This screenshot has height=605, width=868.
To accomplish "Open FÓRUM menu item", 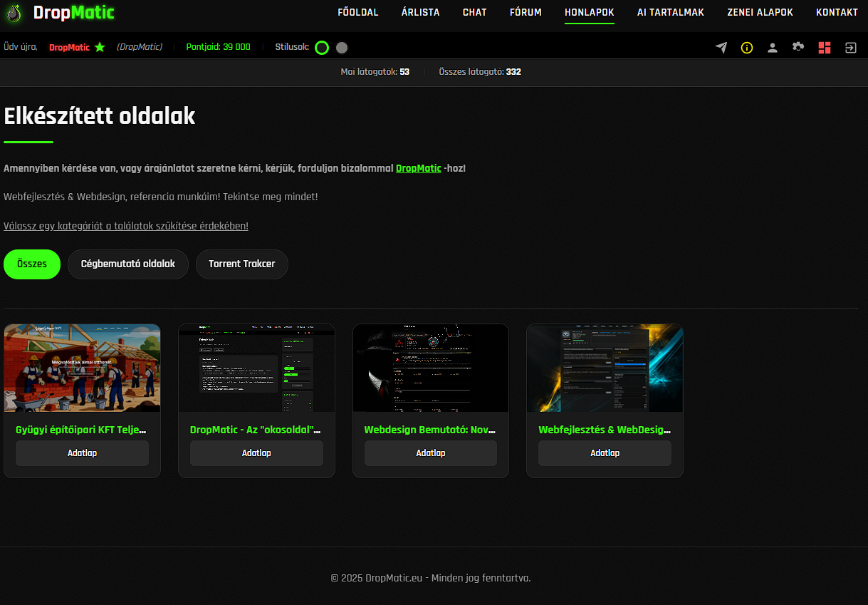I will [x=525, y=12].
